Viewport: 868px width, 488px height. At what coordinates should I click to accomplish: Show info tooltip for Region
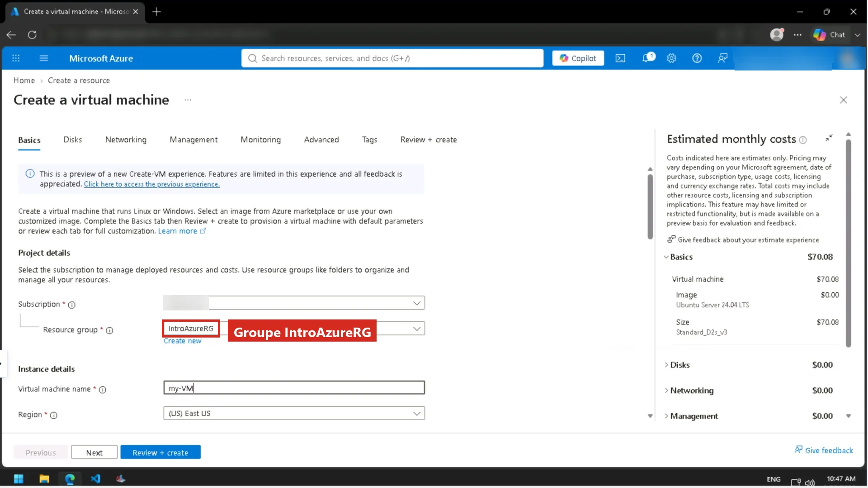click(x=54, y=415)
